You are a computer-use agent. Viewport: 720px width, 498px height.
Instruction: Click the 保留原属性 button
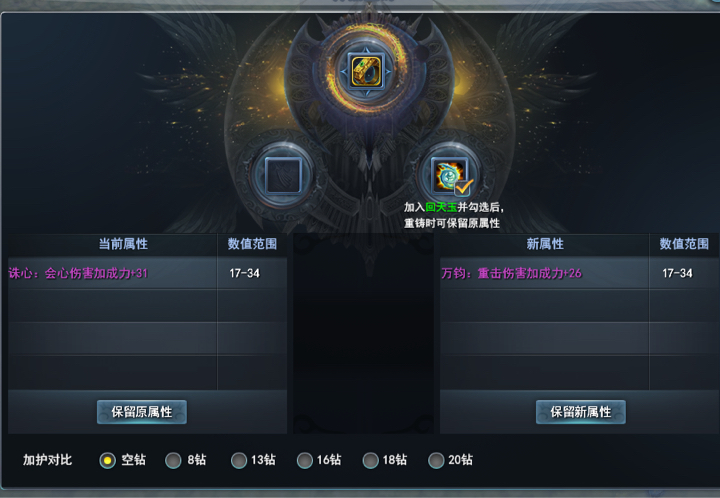coord(142,412)
